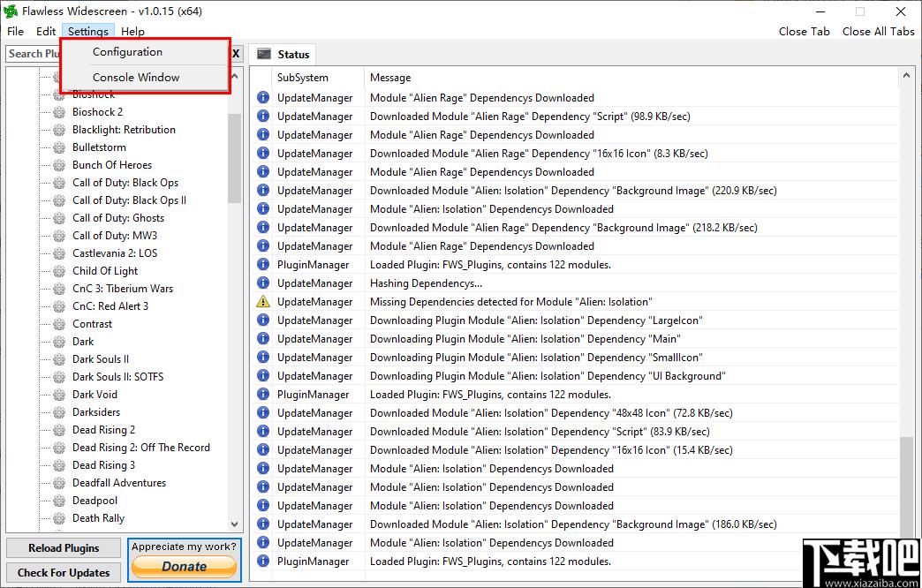Click info icon on "UI Background" dependency row
This screenshot has height=588, width=922.
[x=263, y=376]
